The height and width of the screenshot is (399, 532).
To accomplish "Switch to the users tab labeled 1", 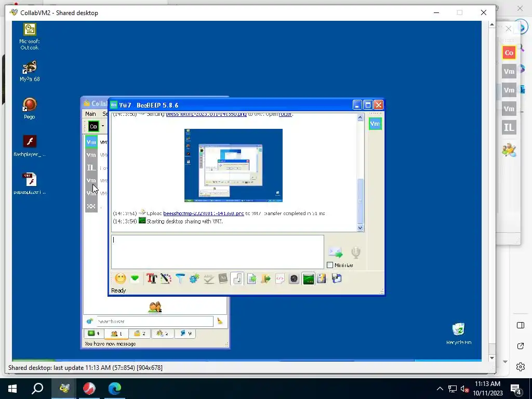I will [116, 333].
